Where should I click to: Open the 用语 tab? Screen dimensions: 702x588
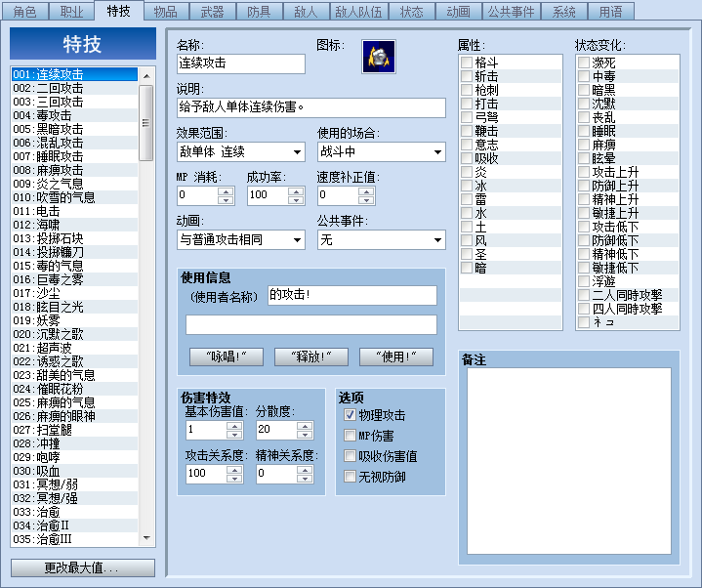tap(610, 11)
